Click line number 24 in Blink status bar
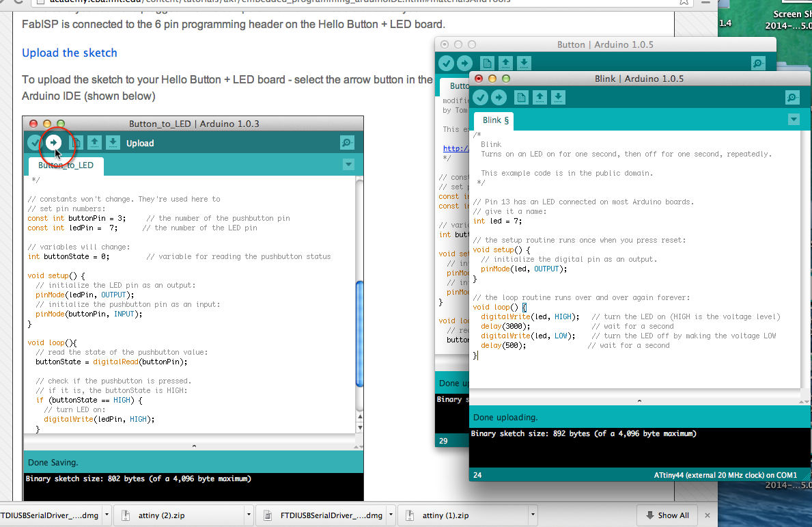Viewport: 812px width, 527px height. tap(477, 474)
